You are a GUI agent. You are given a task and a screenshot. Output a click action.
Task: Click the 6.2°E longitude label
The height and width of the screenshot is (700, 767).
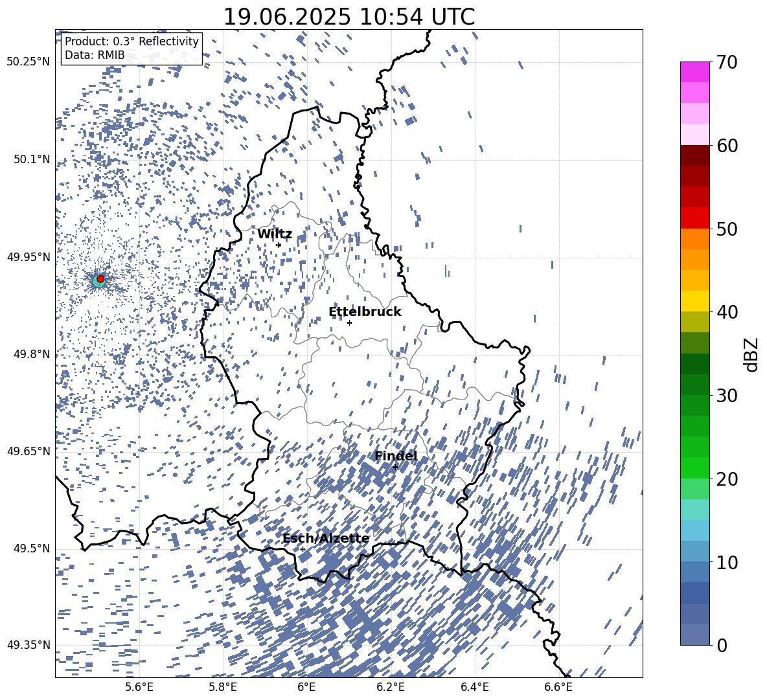pos(391,688)
